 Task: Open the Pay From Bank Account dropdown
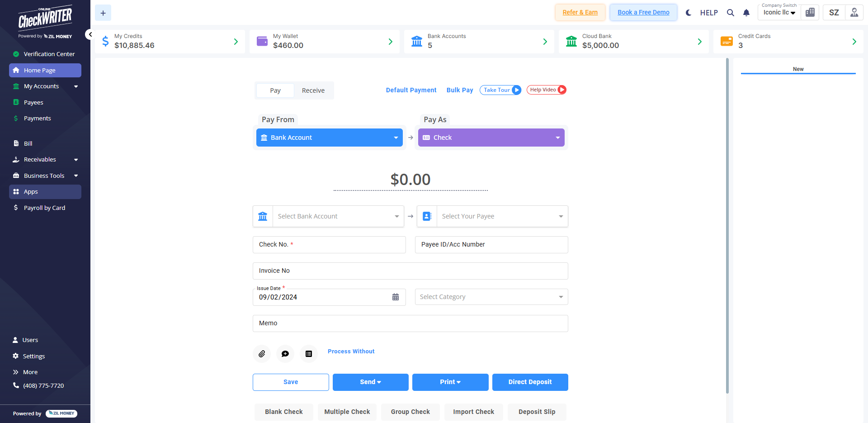(330, 138)
